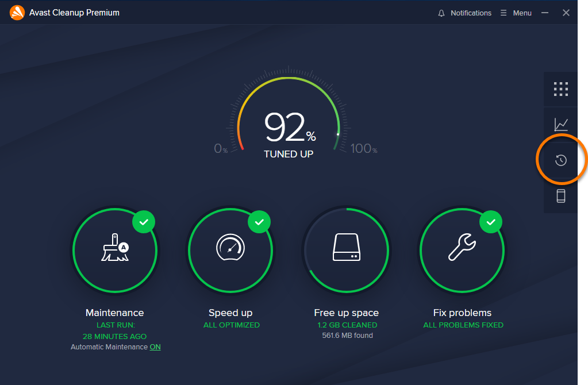Click the Free up space label
The height and width of the screenshot is (385, 588).
[347, 313]
